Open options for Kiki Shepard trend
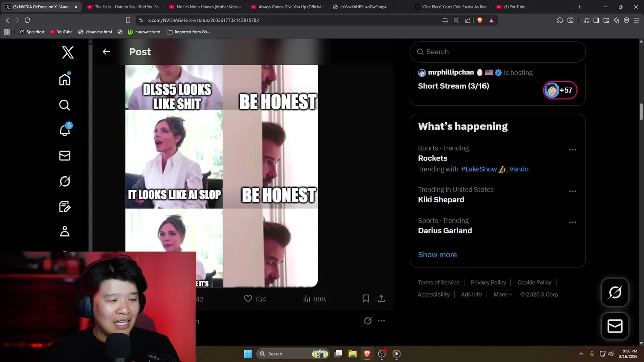This screenshot has height=362, width=644. [573, 191]
